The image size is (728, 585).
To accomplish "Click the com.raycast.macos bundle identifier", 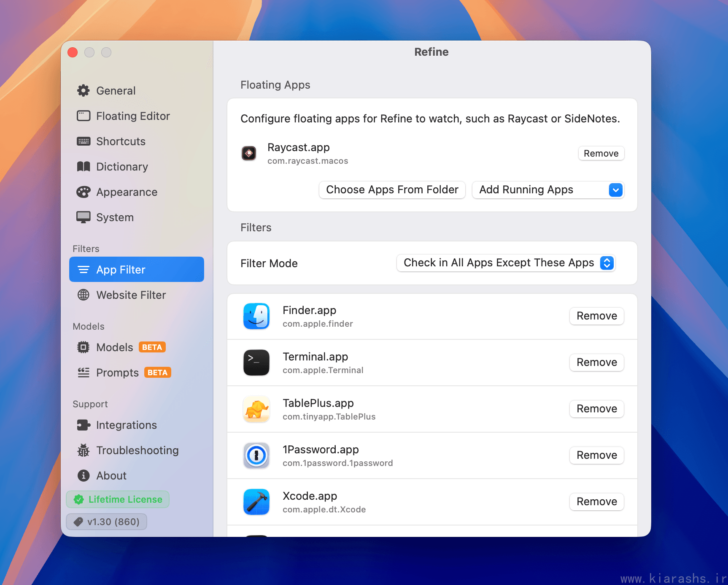I will tap(307, 161).
